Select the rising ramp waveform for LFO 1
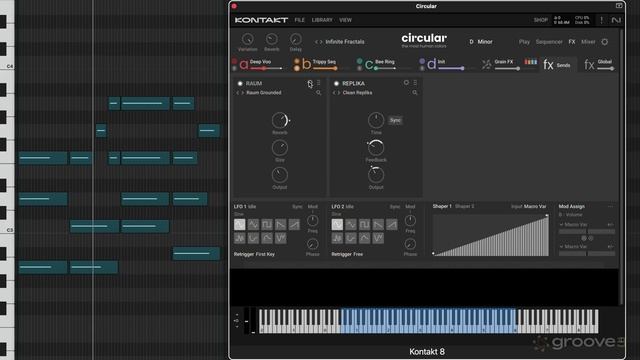This screenshot has width=640, height=360. 294,224
